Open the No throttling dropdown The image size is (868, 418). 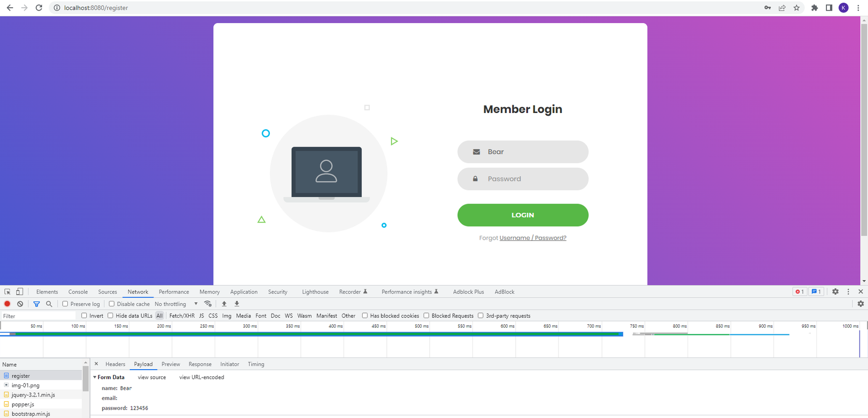coord(176,304)
